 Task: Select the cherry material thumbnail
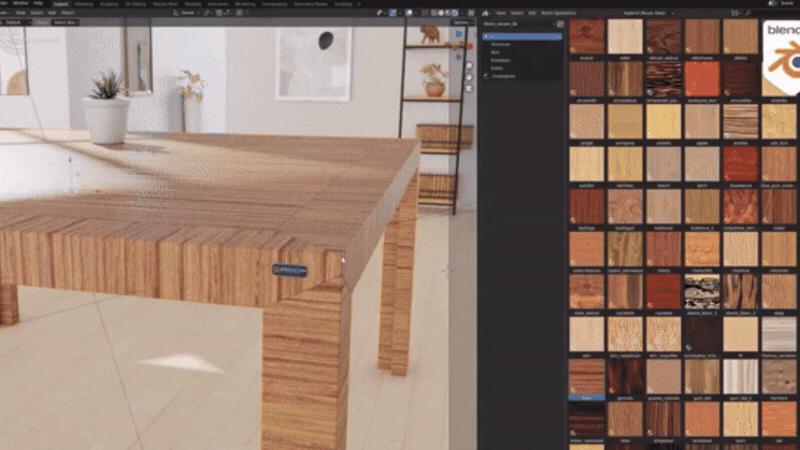click(x=663, y=249)
